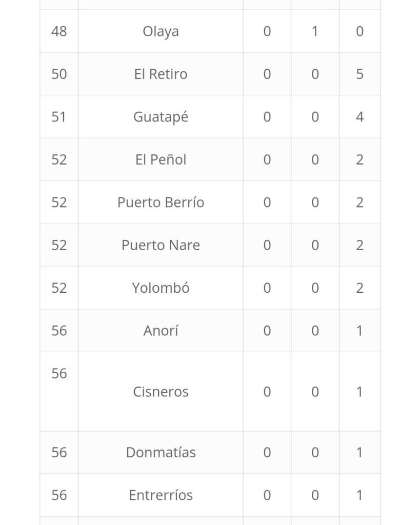
Task: Select the El Peñol name cell
Action: click(x=161, y=159)
